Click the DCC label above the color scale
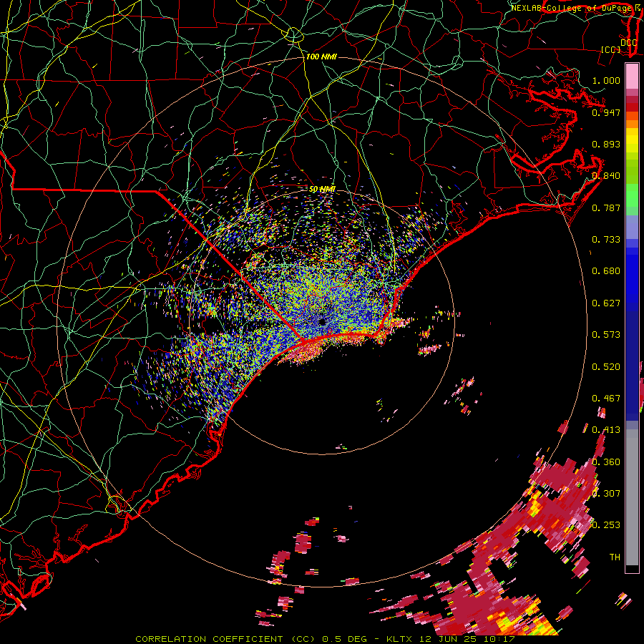Screen dimensions: 644x644 (629, 43)
